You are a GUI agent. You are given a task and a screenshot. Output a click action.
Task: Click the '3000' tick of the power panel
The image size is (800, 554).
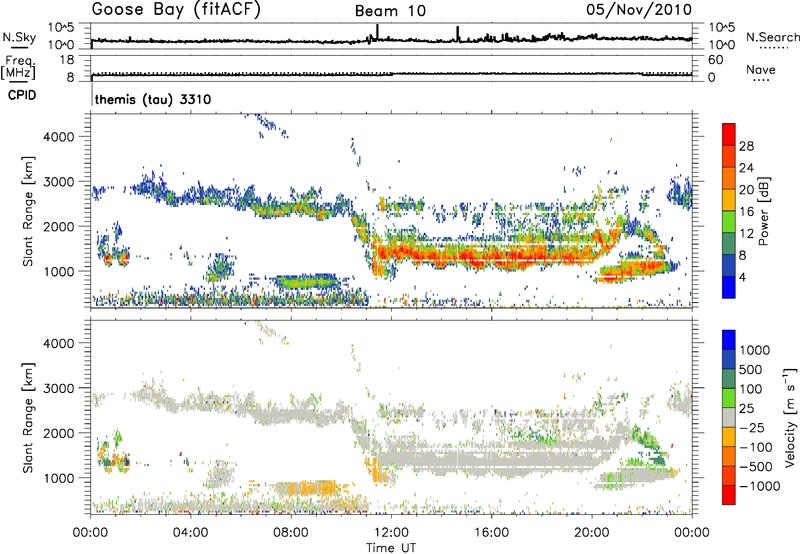pos(59,182)
